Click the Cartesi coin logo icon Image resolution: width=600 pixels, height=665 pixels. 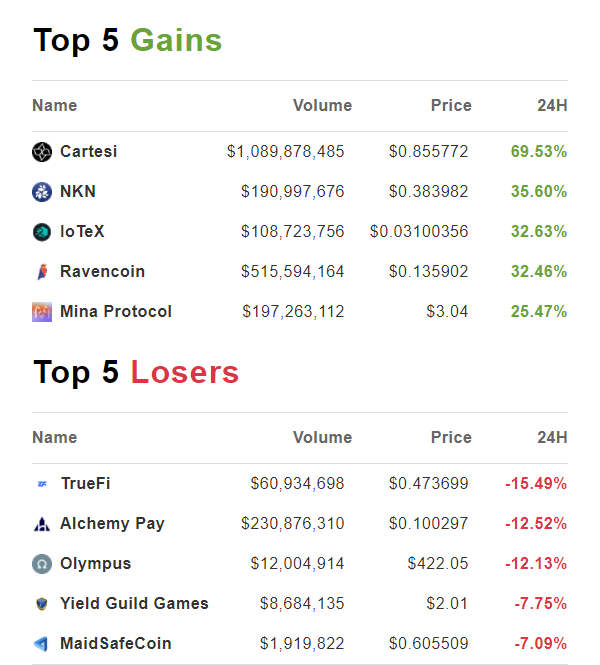click(x=41, y=152)
